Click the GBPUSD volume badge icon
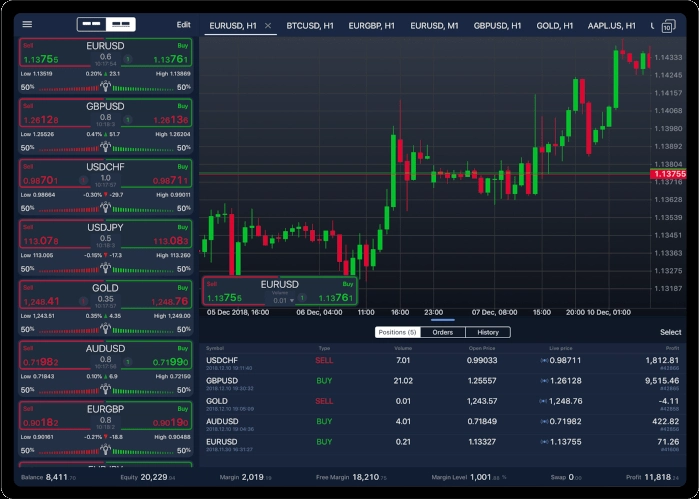The width and height of the screenshot is (699, 499). 127,120
